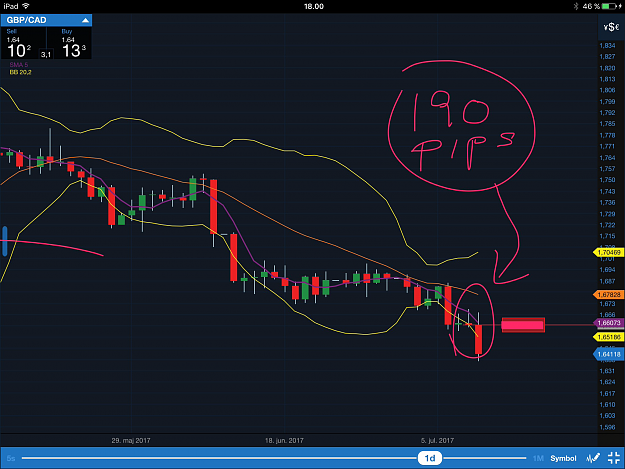The height and width of the screenshot is (469, 625).
Task: Open the GBP/CAD symbol dropdown
Action: [x=46, y=20]
